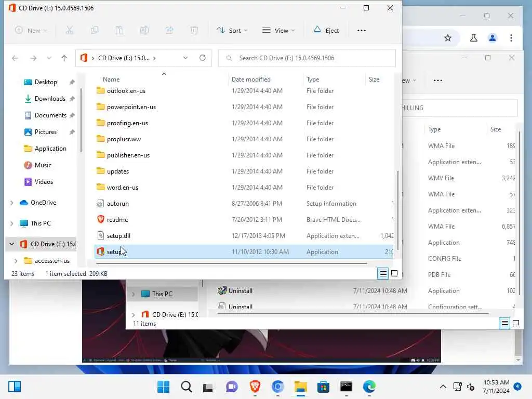Click the CD Drive (E:) breadcrumb

point(124,58)
